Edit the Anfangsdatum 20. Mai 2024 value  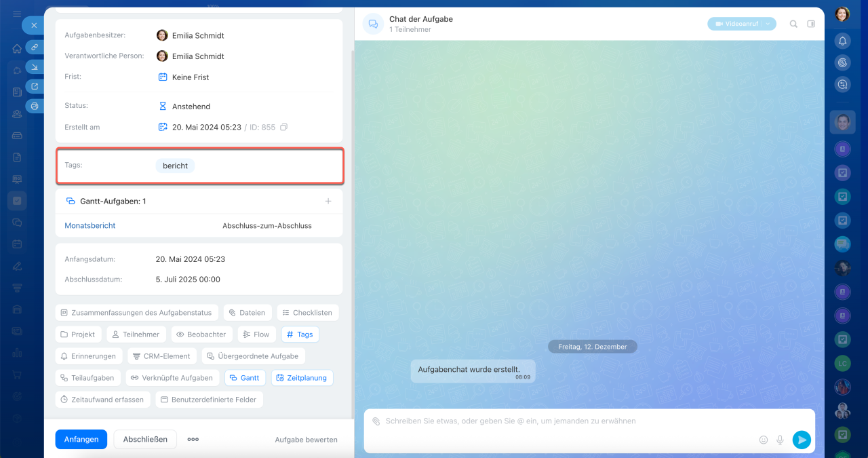191,259
